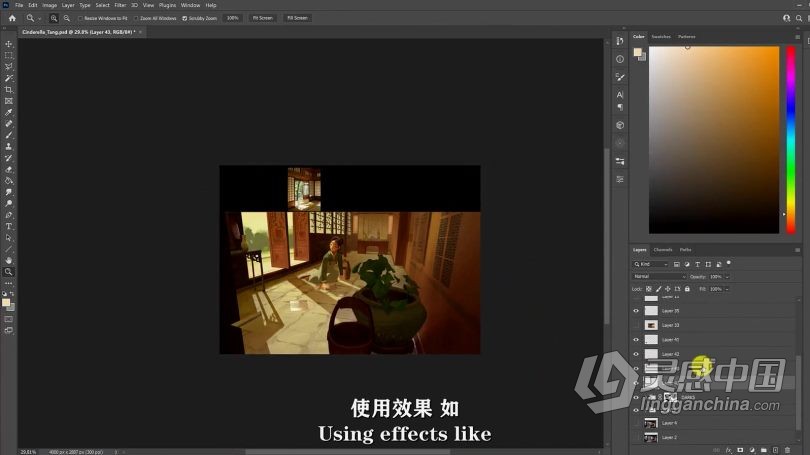
Task: Open the Properties info panel icon
Action: click(620, 59)
